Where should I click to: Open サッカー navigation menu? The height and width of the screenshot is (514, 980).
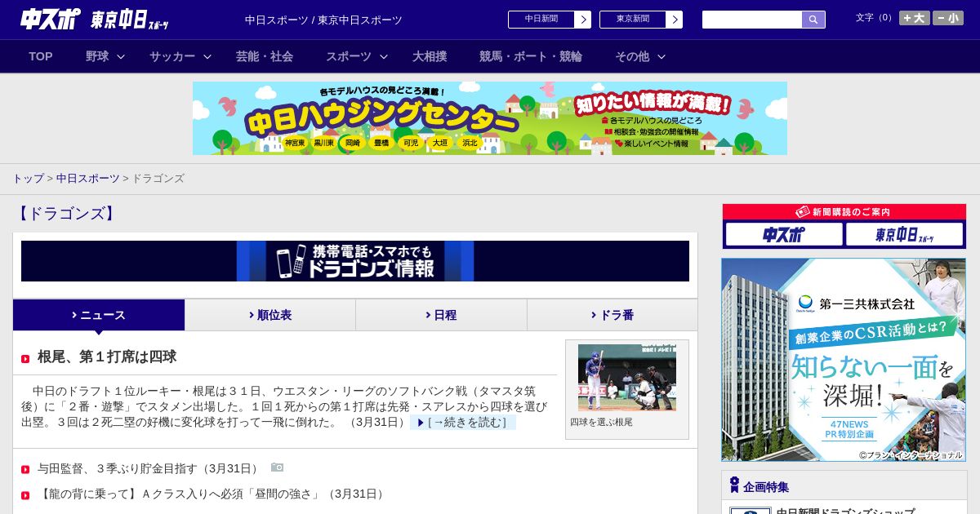[x=171, y=56]
